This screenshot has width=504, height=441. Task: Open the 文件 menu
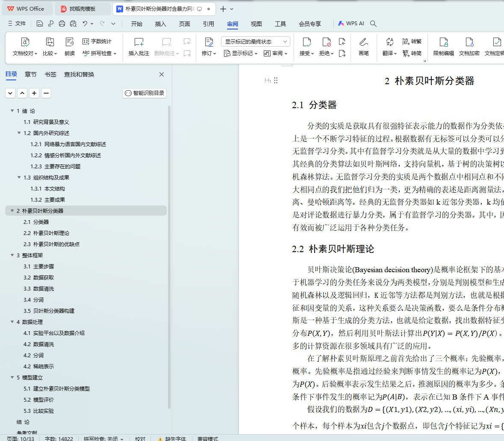click(x=17, y=24)
